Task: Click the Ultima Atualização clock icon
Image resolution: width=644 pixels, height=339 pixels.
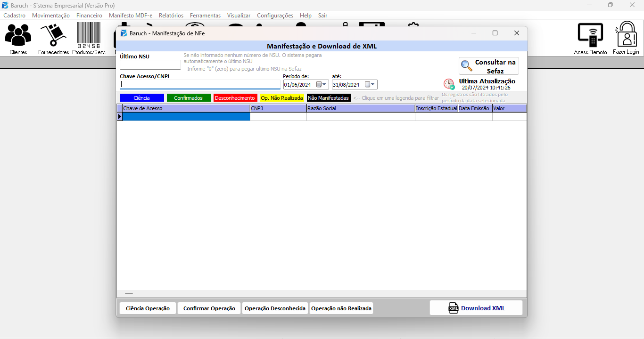Action: [449, 84]
